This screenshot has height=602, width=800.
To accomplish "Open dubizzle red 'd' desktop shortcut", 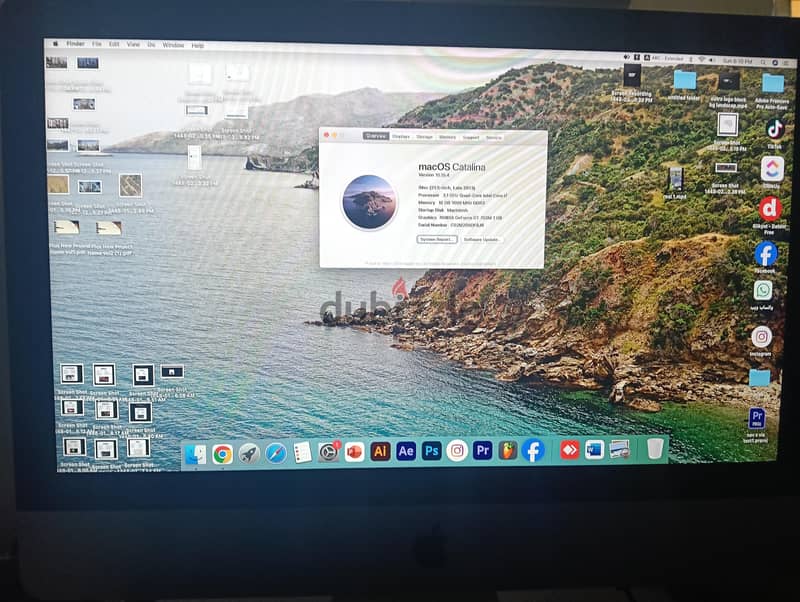I will [x=770, y=209].
